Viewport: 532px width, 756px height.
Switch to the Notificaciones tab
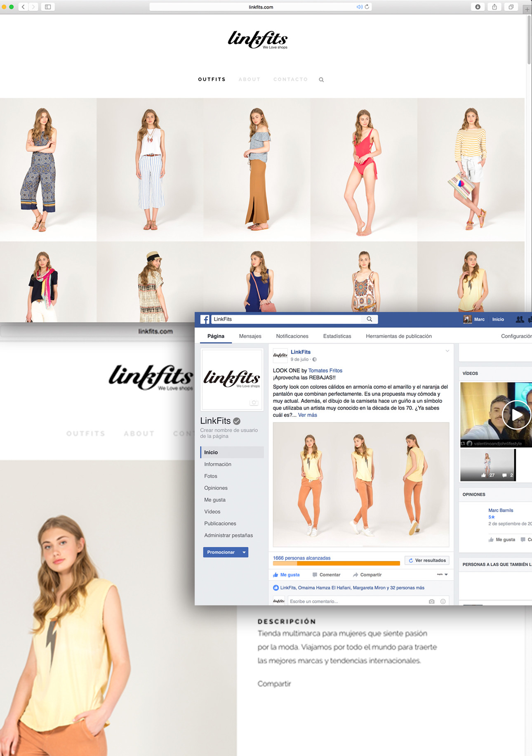292,336
